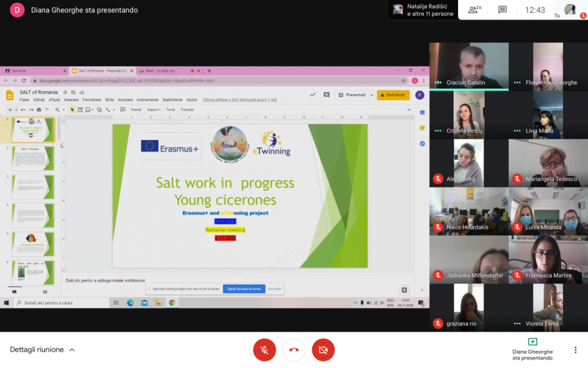Select Craciun Catalin video tile
The image size is (588, 368).
468,65
